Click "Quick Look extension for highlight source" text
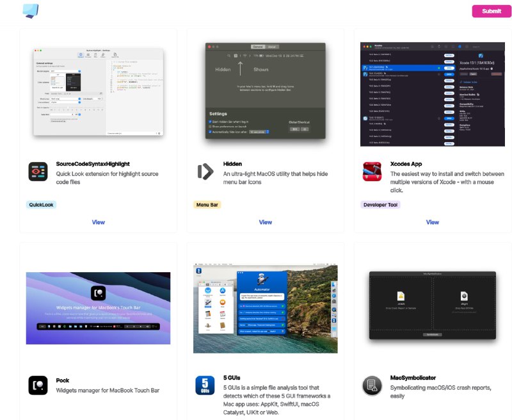 107,177
